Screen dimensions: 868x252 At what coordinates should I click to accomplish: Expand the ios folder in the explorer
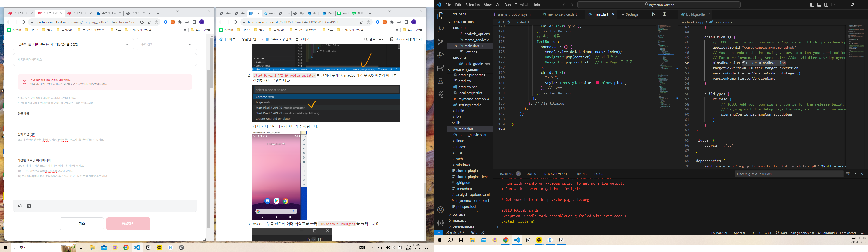coord(470,117)
